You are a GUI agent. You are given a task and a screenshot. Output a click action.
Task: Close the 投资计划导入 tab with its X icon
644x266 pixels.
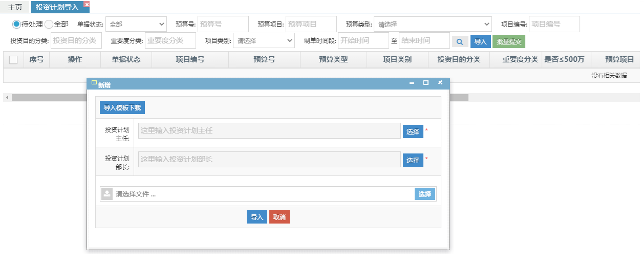tap(86, 4)
